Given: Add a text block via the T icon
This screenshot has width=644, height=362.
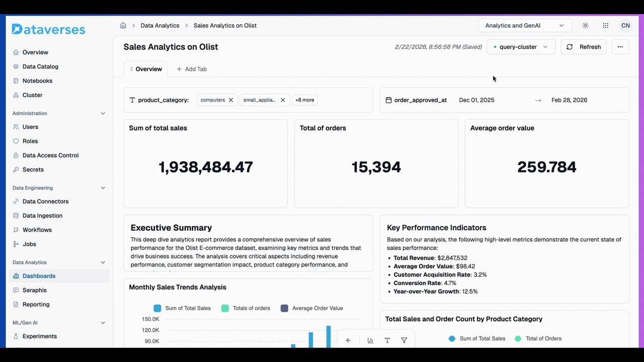Looking at the screenshot, I should pyautogui.click(x=387, y=340).
